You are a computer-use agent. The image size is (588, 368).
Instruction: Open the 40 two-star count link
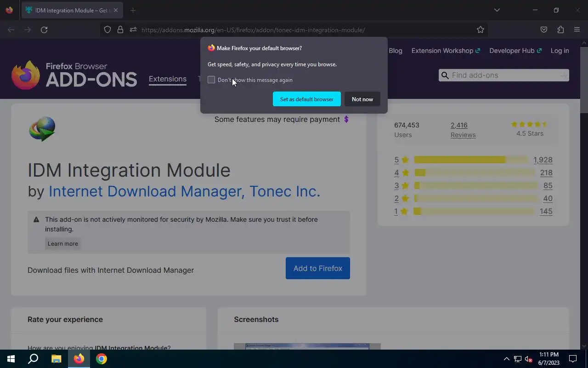point(548,198)
